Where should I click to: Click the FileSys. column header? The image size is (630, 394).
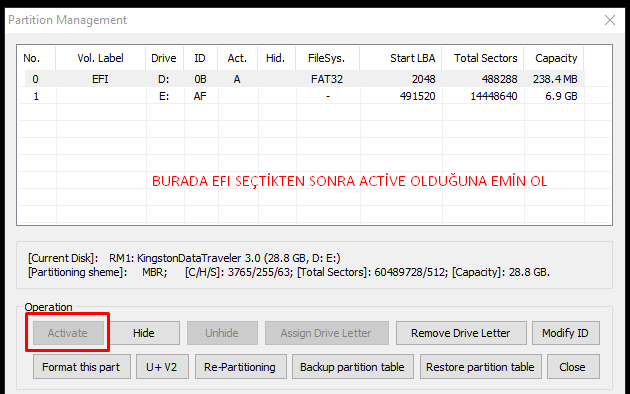(x=327, y=58)
